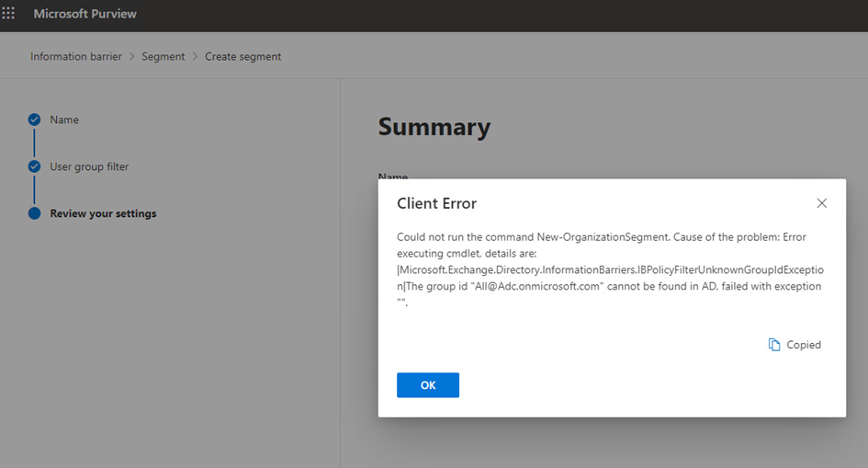Click the error message text in dialog

(x=606, y=269)
